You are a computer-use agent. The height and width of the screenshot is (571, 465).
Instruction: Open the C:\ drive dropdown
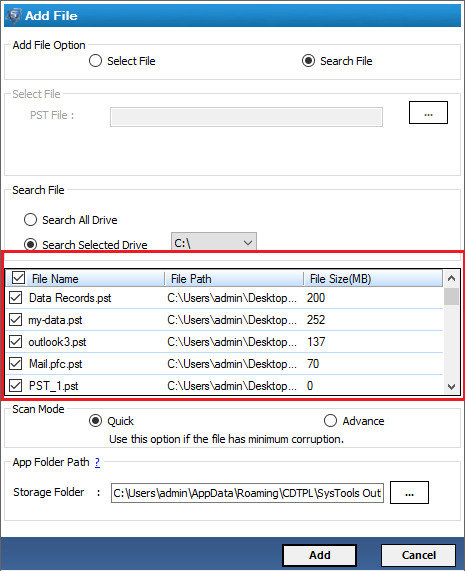tap(214, 242)
